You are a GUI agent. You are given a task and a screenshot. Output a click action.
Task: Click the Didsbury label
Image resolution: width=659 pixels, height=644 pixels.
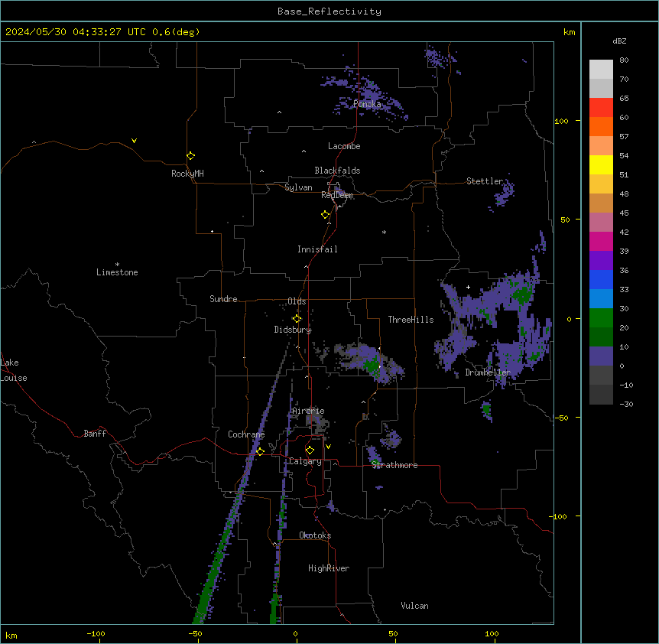[x=293, y=330]
